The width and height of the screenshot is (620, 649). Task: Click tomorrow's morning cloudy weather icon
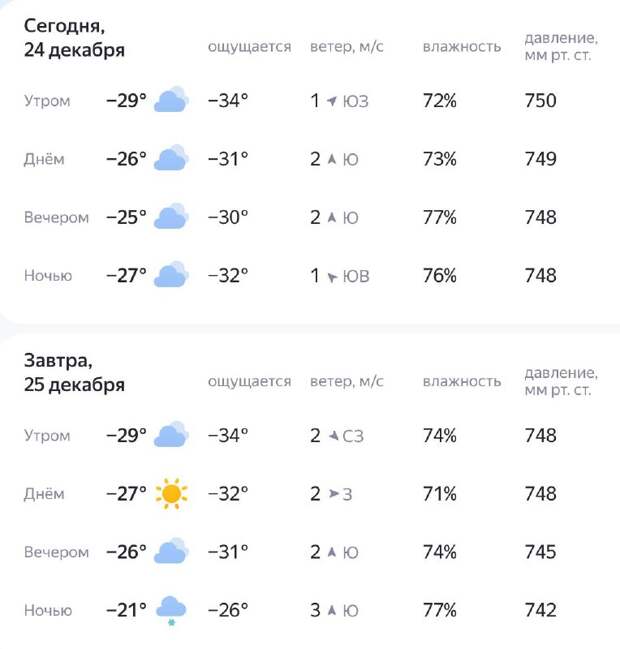click(x=171, y=435)
